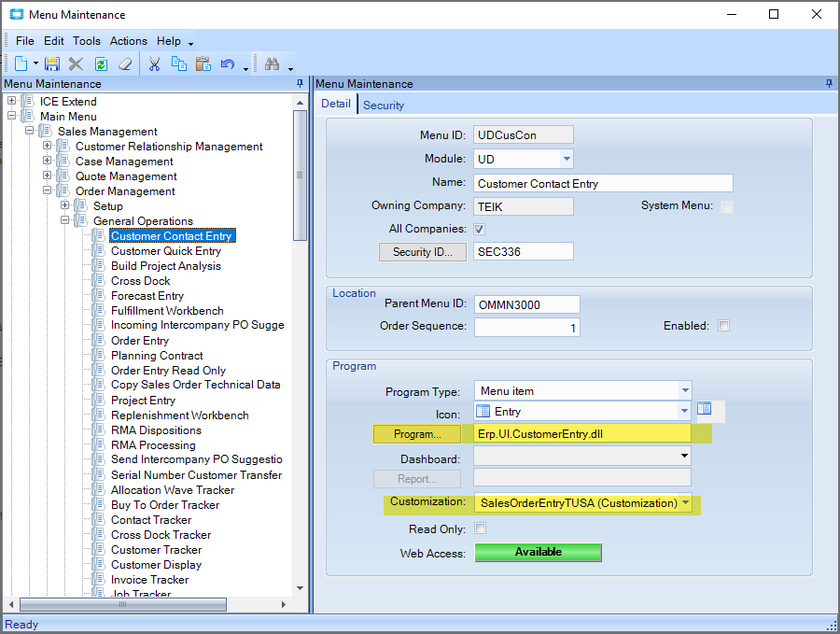Screen dimensions: 840x634
Task: Click the Undo arrow icon
Action: pyautogui.click(x=228, y=64)
